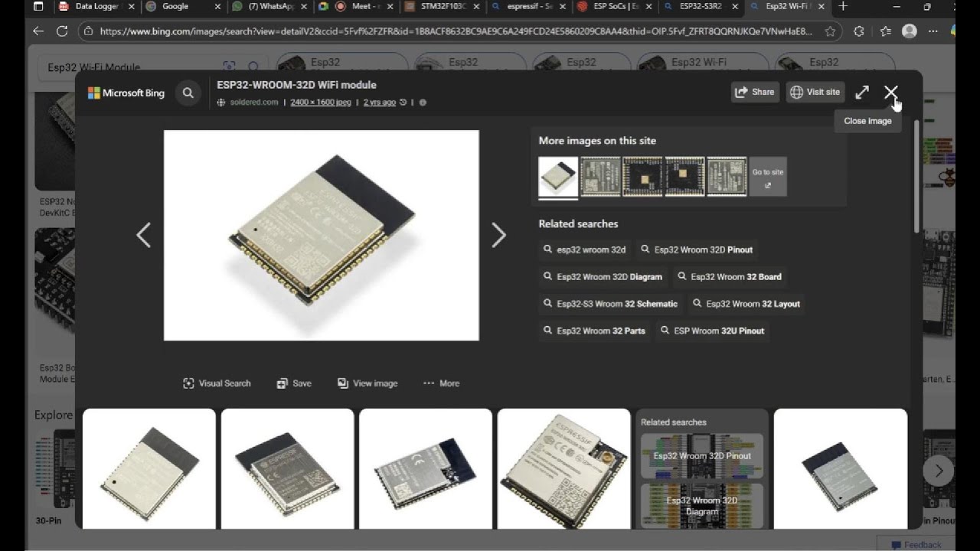The height and width of the screenshot is (551, 980).
Task: Open the browser extensions icon
Action: (x=858, y=31)
